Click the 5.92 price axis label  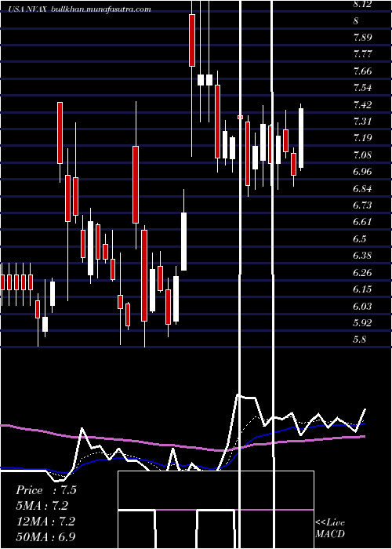pyautogui.click(x=362, y=322)
